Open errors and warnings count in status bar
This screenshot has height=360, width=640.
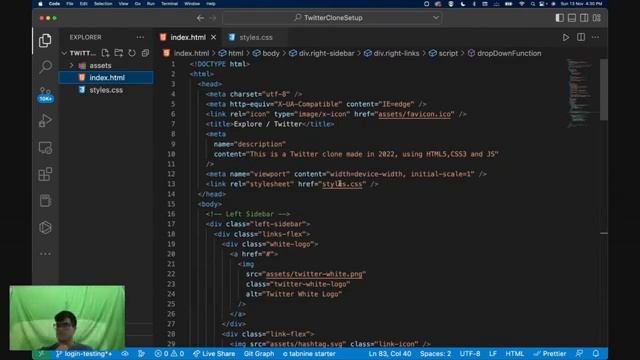click(x=169, y=353)
